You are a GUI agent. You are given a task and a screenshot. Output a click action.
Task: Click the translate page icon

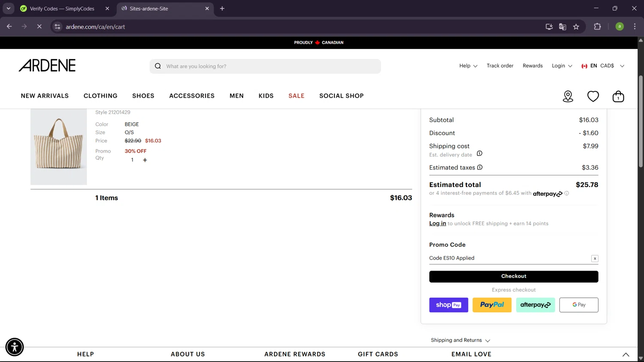tap(562, 27)
